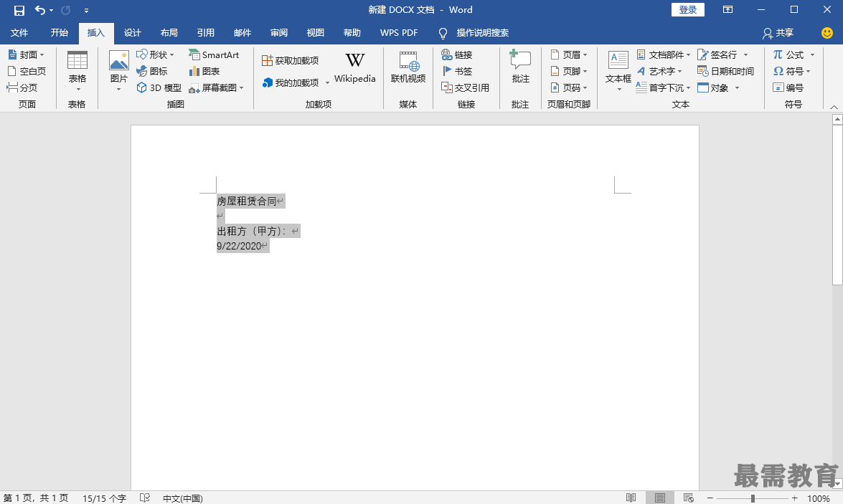Click the zoom slider handle
The width and height of the screenshot is (843, 504).
[753, 499]
